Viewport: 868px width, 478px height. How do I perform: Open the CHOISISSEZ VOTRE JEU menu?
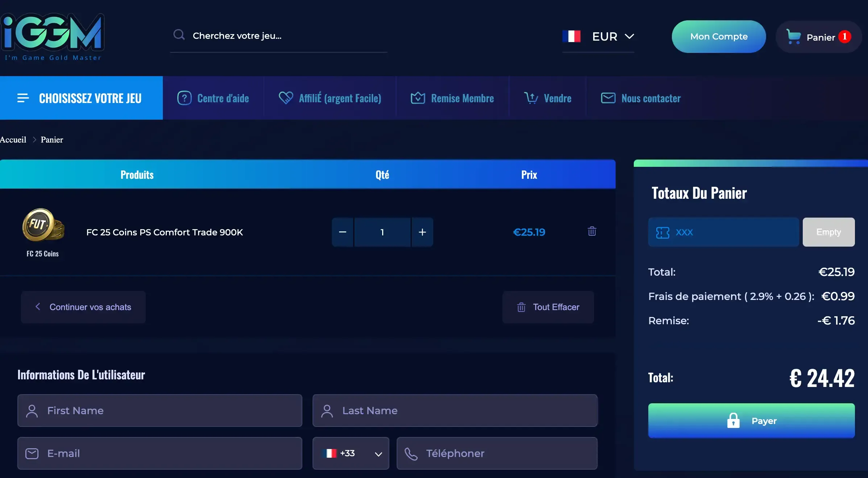tap(81, 98)
